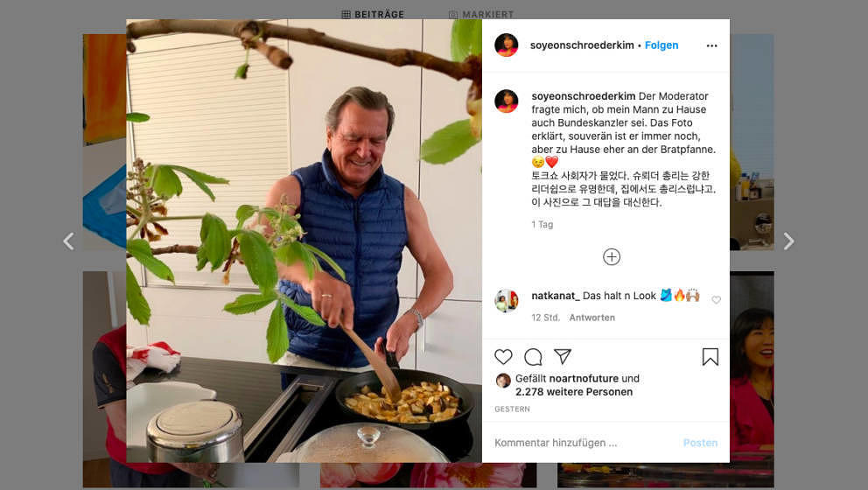Go to the previous post arrow
The height and width of the screenshot is (490, 868).
[x=68, y=241]
